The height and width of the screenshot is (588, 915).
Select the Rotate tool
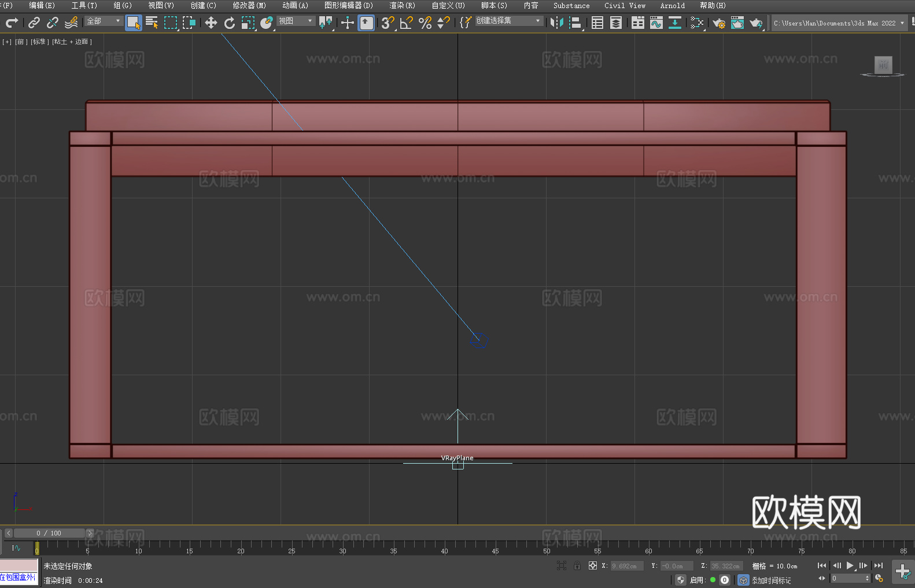pyautogui.click(x=230, y=23)
